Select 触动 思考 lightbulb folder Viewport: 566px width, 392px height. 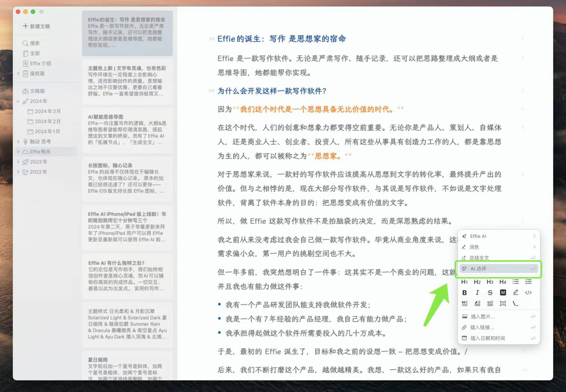point(37,142)
